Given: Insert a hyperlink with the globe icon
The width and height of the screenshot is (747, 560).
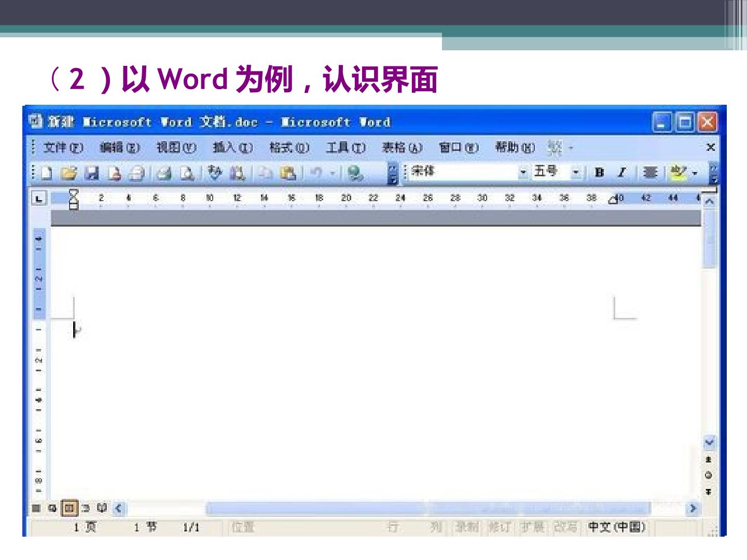Looking at the screenshot, I should (x=355, y=173).
